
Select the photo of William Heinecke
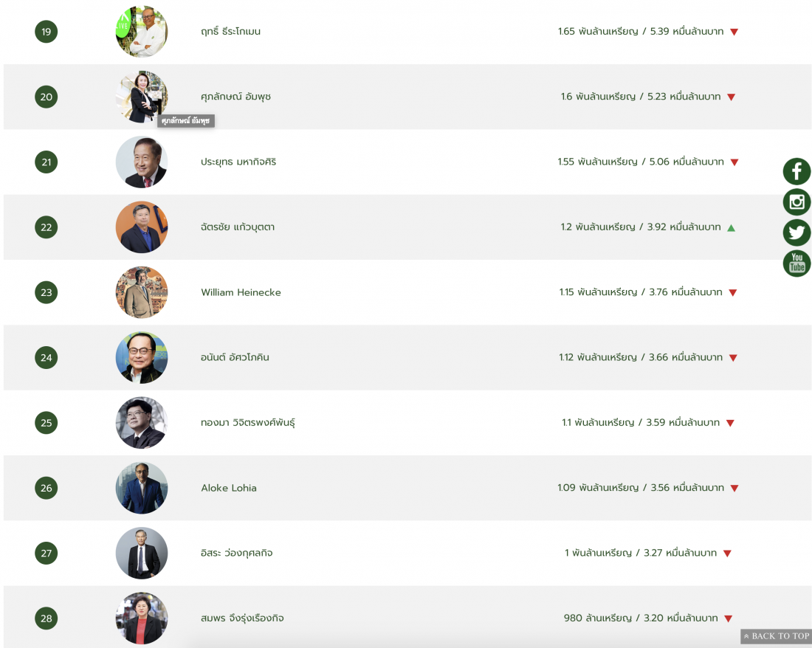142,292
